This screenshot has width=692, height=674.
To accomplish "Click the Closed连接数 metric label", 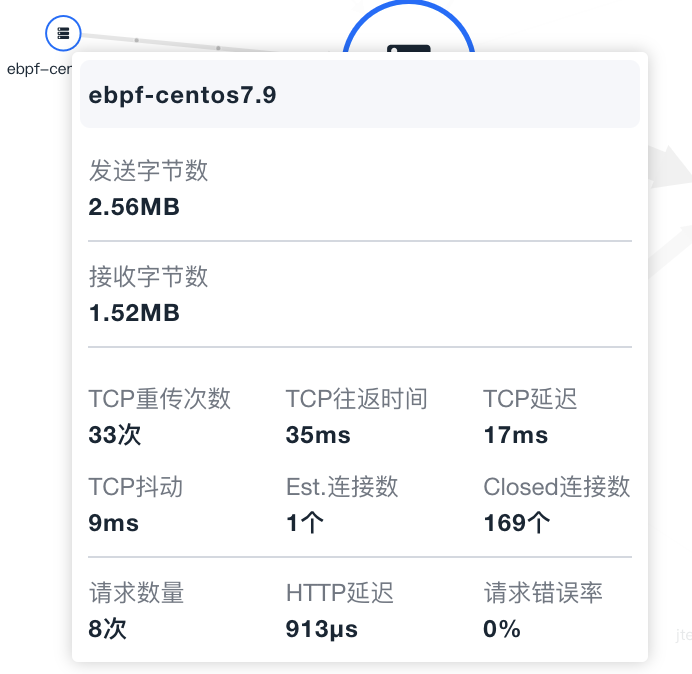I will point(557,487).
